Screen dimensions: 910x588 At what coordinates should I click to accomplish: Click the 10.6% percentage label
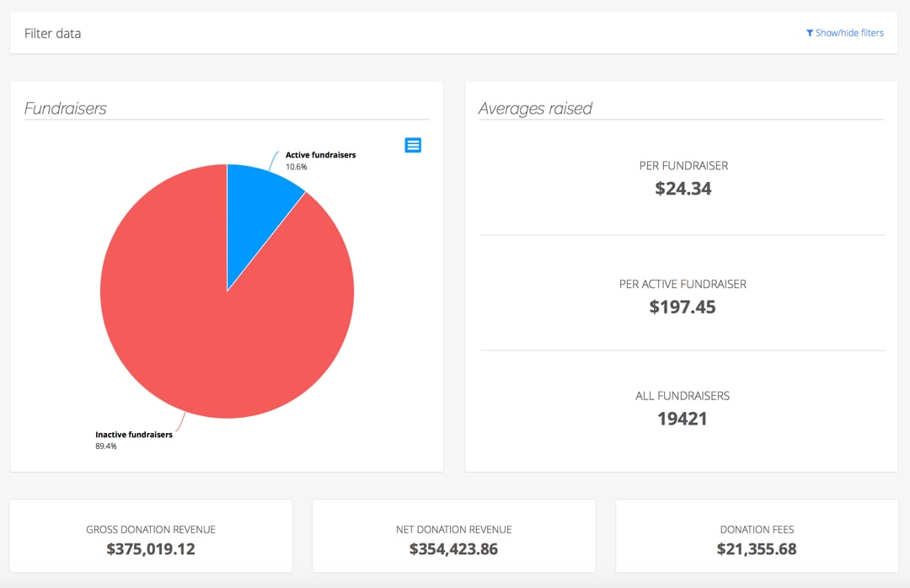296,167
